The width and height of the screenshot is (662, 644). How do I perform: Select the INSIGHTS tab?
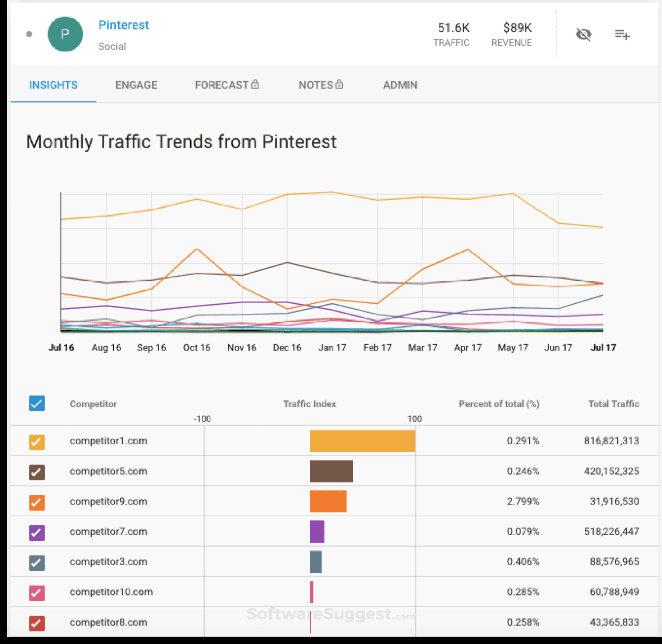pos(53,85)
